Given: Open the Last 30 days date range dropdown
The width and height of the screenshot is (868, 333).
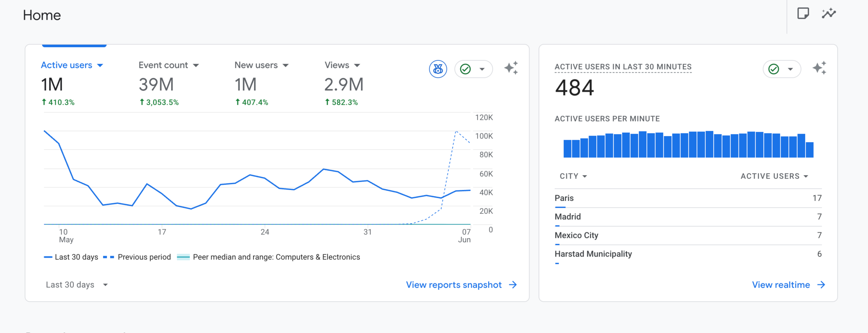Looking at the screenshot, I should point(77,285).
